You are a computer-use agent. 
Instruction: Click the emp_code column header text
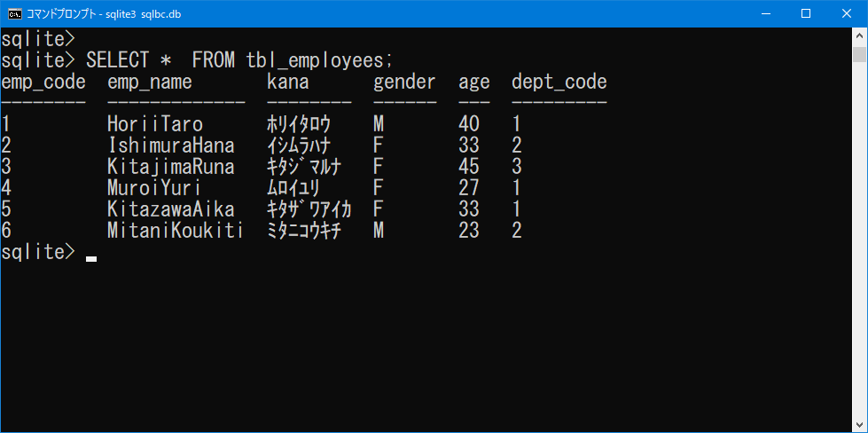click(x=43, y=83)
